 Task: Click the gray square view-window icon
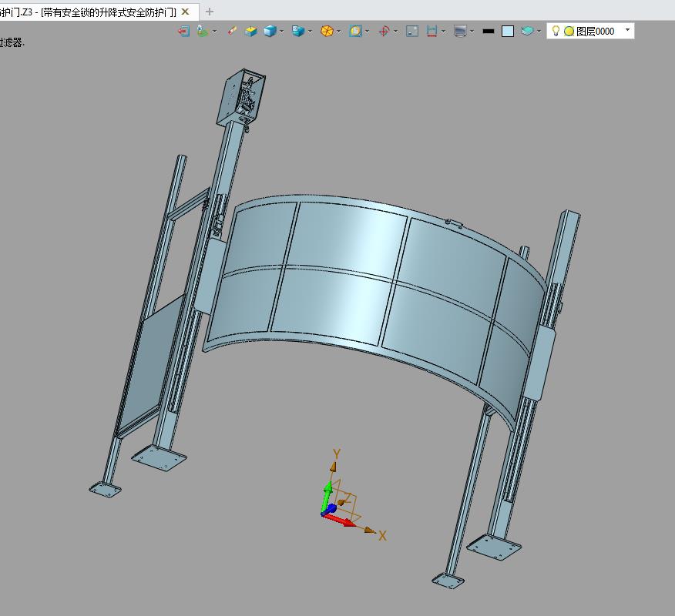(x=412, y=31)
